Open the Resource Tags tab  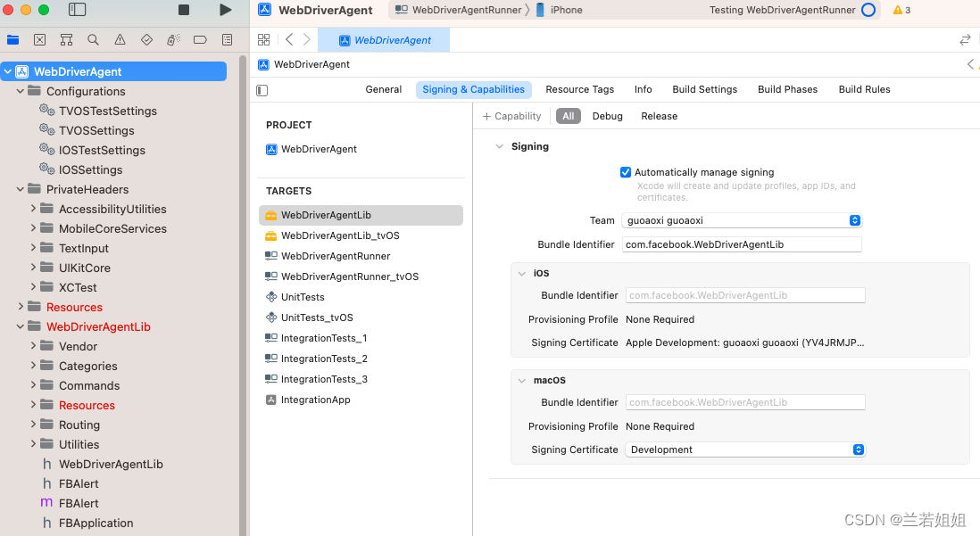point(579,89)
